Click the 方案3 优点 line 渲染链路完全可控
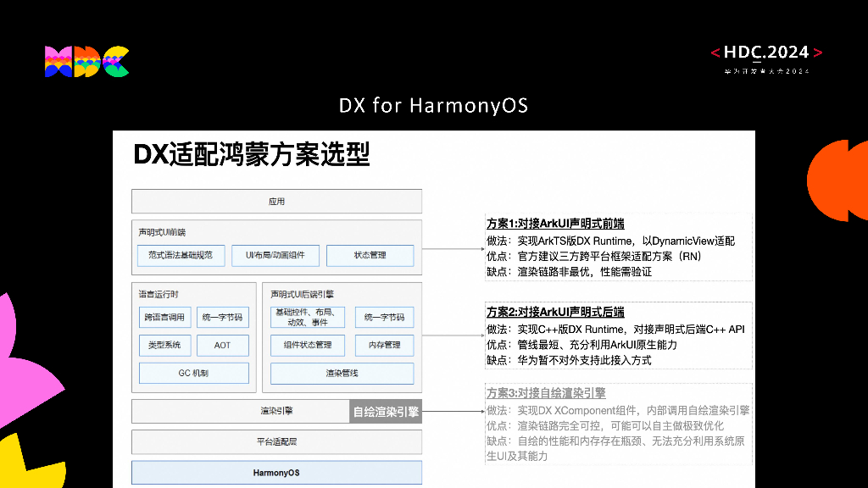 (605, 426)
